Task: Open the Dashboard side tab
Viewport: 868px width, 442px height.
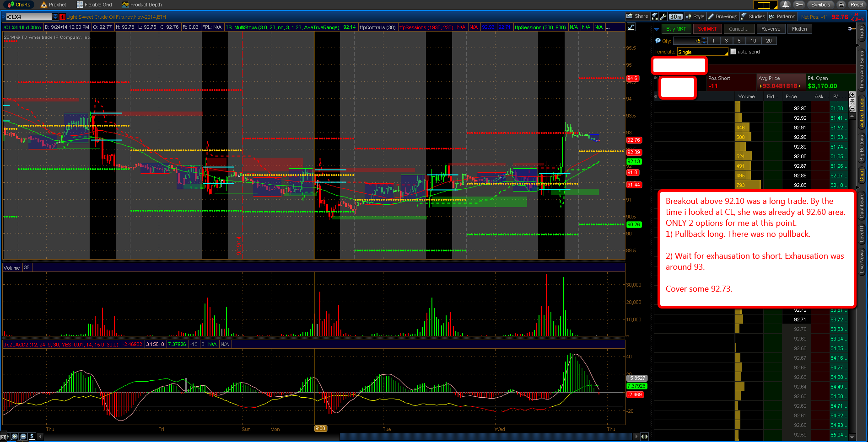Action: click(862, 205)
